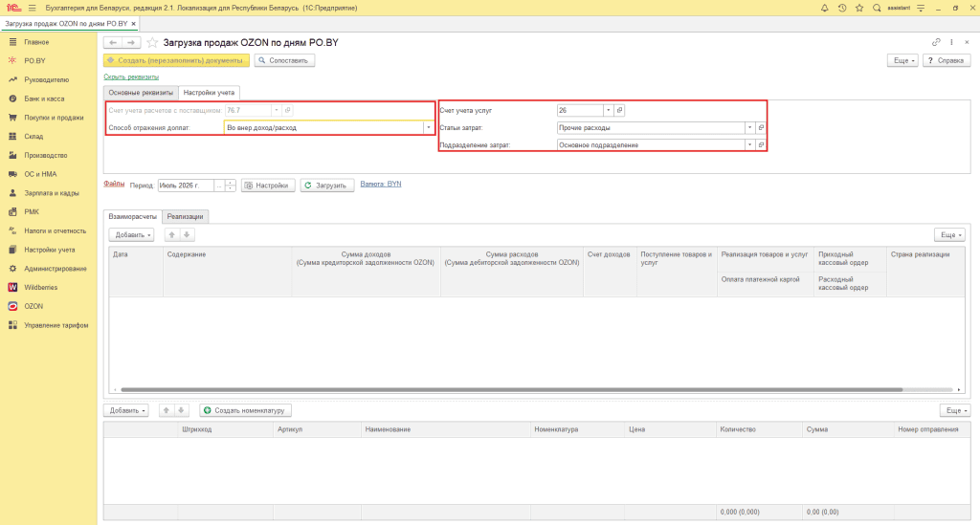Click Создать номенклатуру button

point(246,410)
